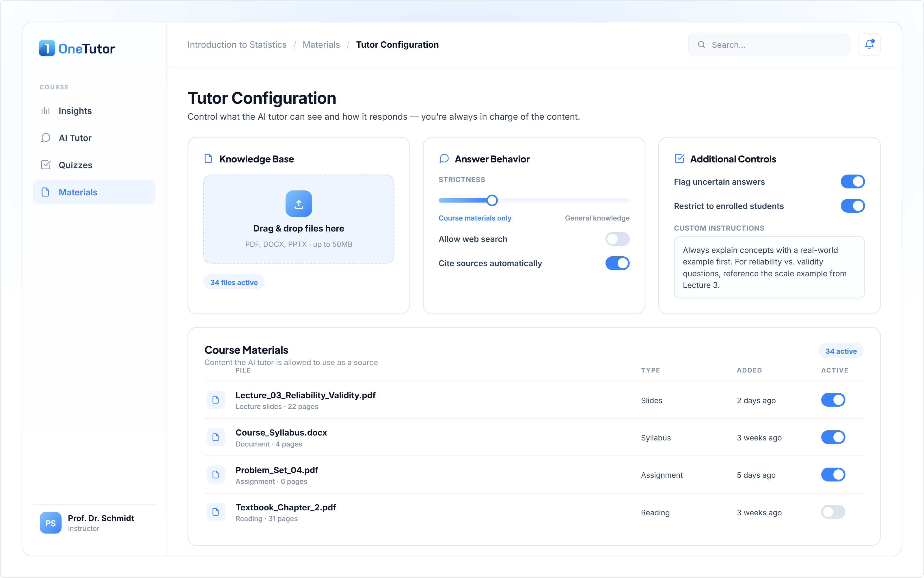Toggle Restrict to enrolled students off
The width and height of the screenshot is (924, 578).
click(853, 206)
